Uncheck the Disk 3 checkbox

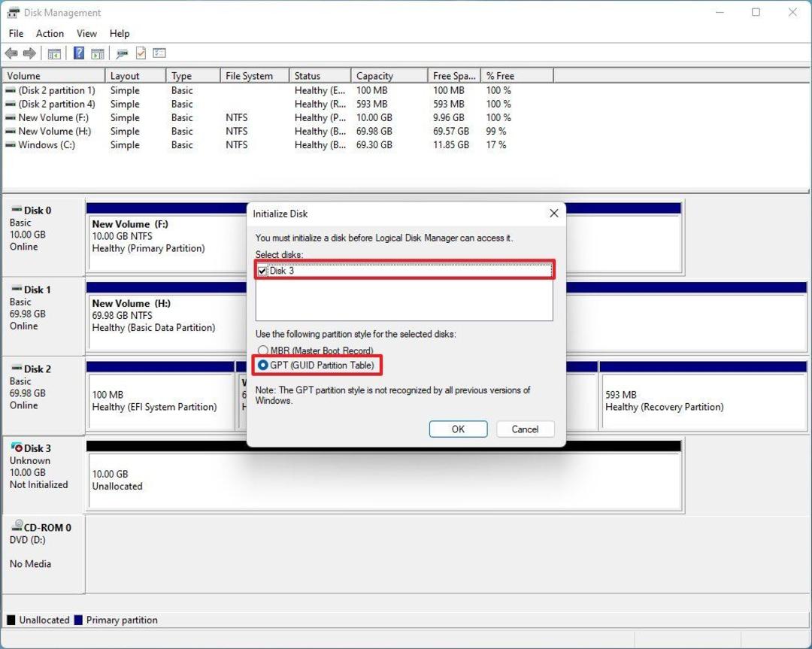tap(262, 271)
